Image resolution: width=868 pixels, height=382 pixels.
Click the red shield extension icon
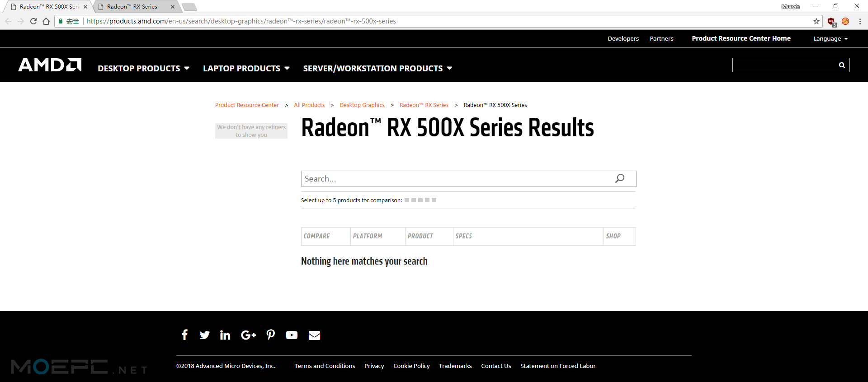831,22
